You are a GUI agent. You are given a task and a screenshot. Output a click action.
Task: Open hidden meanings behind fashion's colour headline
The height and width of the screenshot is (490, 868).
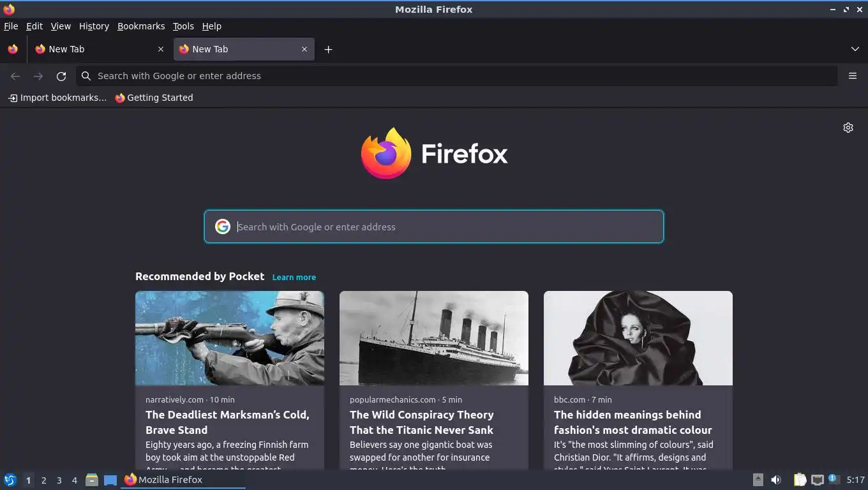633,422
